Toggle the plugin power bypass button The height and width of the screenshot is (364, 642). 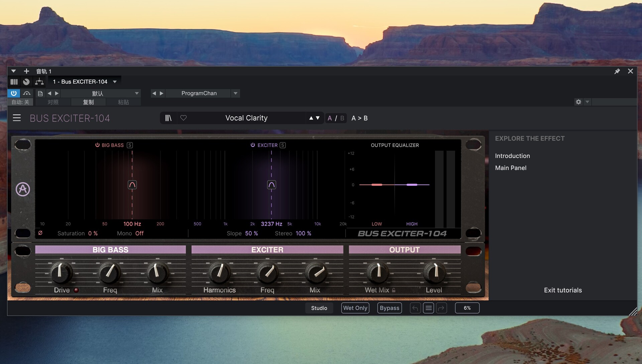pyautogui.click(x=14, y=93)
